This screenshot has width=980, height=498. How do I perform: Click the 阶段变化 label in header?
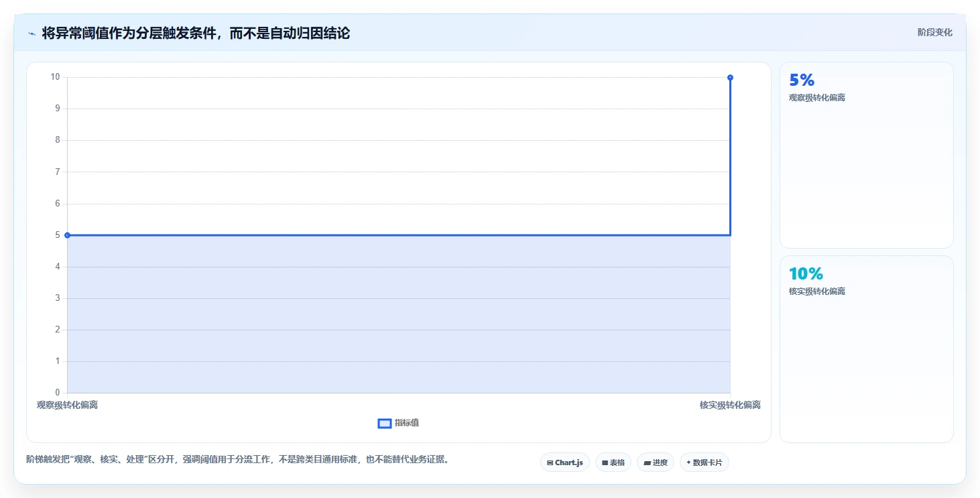point(935,32)
